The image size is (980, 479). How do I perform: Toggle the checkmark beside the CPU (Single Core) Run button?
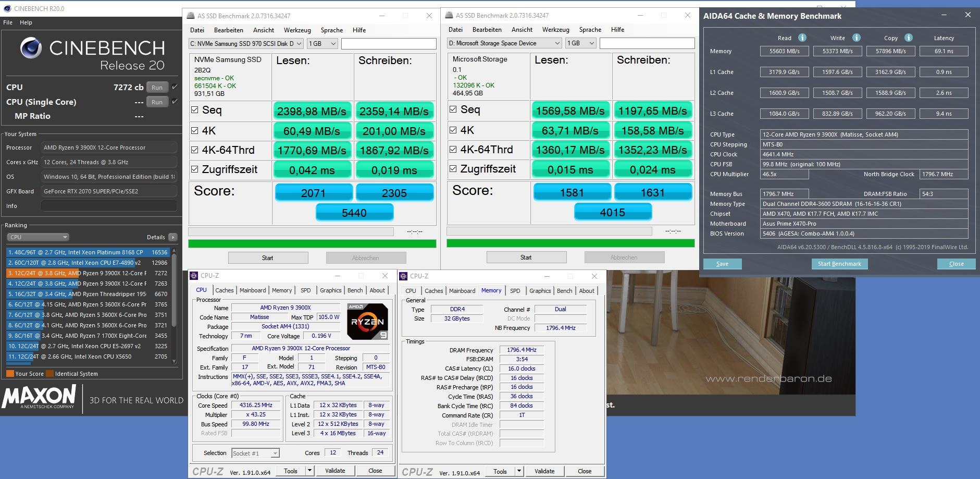pos(175,102)
